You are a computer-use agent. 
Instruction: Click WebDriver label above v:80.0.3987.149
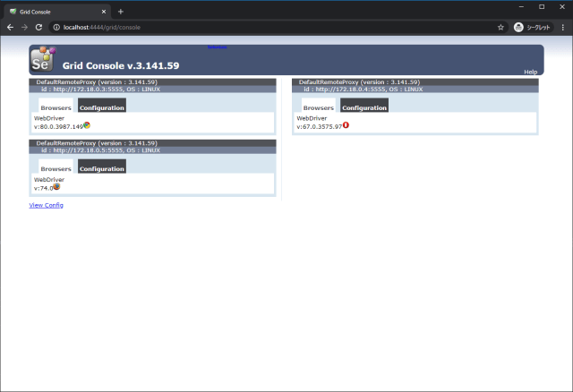point(49,118)
